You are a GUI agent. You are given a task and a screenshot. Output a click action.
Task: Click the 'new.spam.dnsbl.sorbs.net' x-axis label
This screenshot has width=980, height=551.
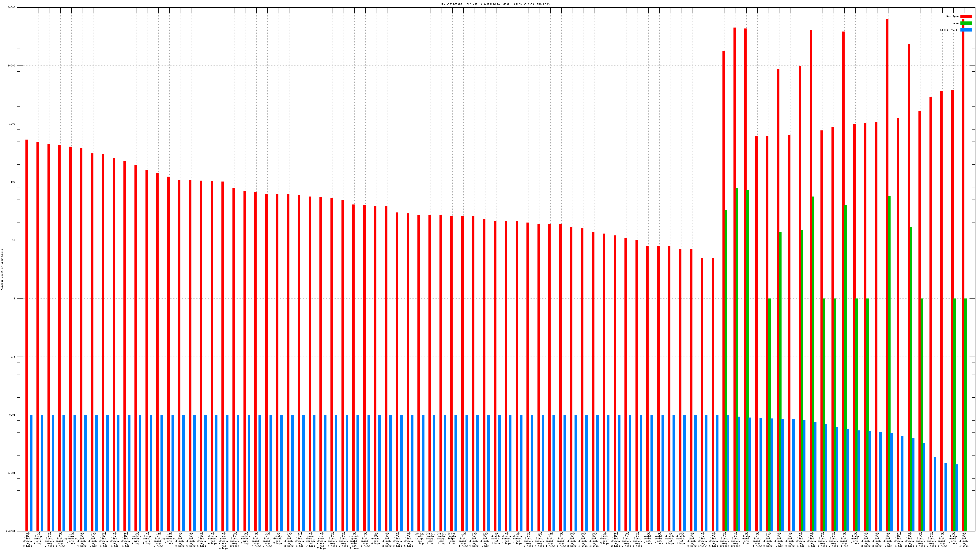224,541
